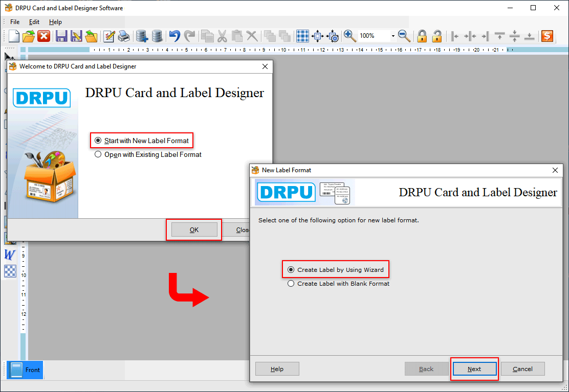
Task: Click Next in New Label Format dialog
Action: (x=474, y=369)
